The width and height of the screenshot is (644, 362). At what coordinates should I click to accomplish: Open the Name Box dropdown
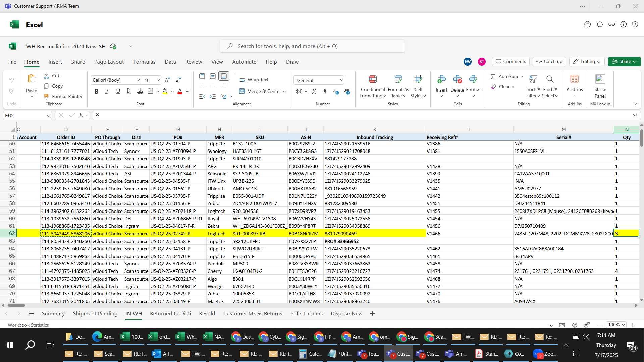point(49,115)
